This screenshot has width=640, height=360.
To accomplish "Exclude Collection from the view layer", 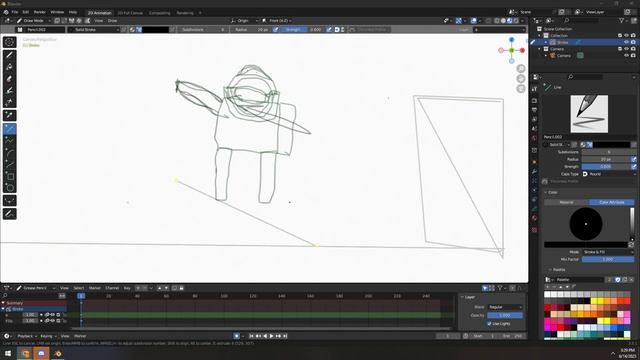I will [x=620, y=36].
